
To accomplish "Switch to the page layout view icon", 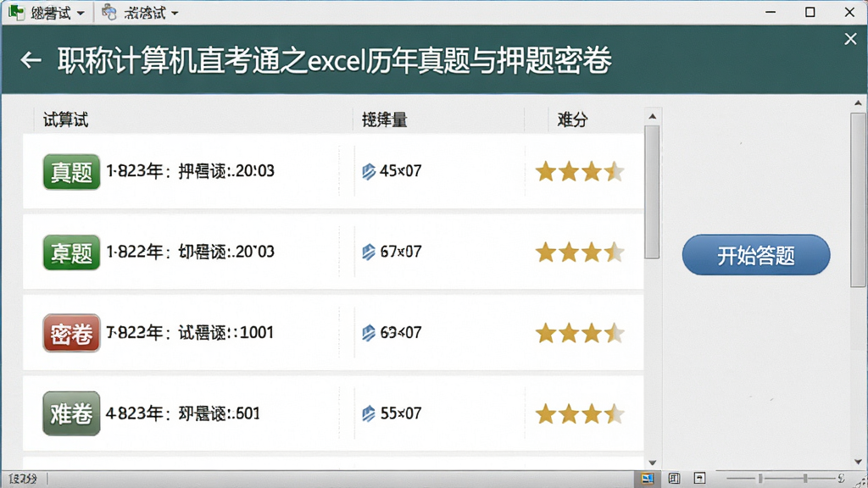I will [674, 478].
